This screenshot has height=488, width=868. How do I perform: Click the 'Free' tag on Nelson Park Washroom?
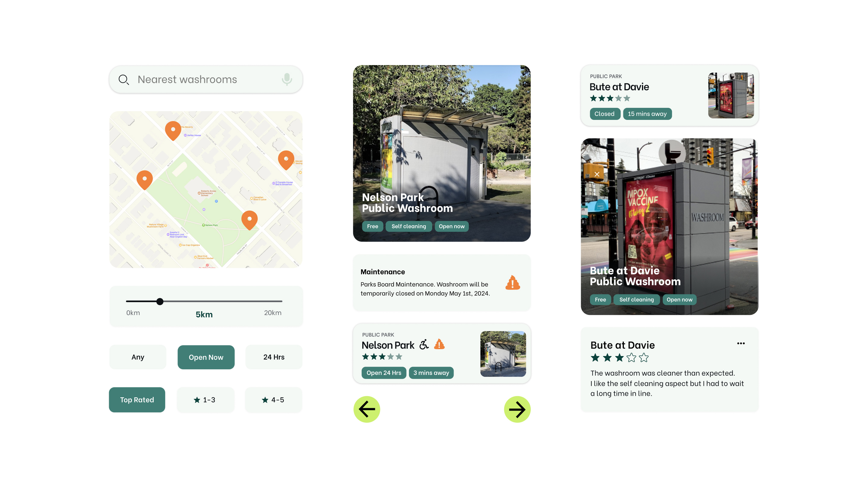[372, 226]
